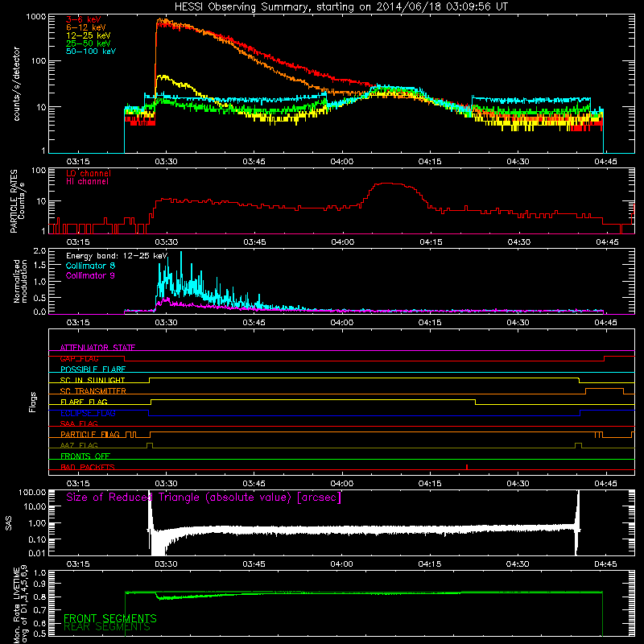Image resolution: width=644 pixels, height=644 pixels.
Task: Select the FRONTS_OFF flag label
Action: [85, 456]
